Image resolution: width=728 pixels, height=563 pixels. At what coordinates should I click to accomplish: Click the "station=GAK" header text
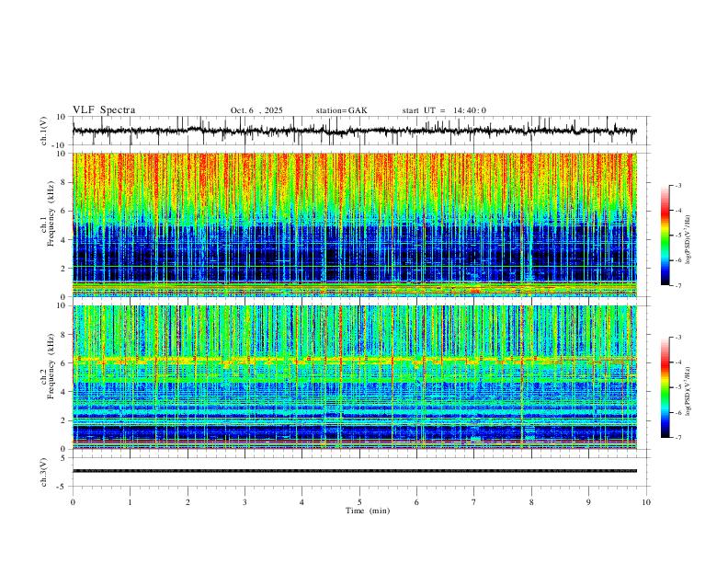[x=341, y=110]
